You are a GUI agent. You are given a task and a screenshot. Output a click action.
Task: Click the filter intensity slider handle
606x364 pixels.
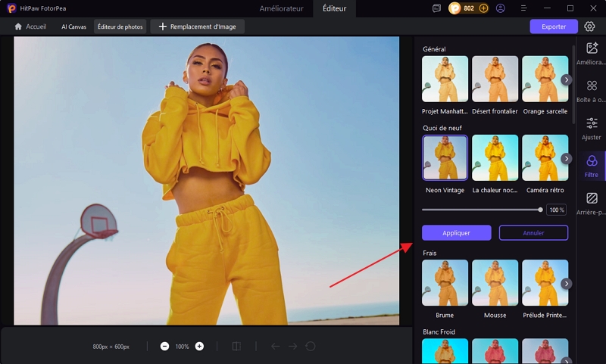click(540, 210)
